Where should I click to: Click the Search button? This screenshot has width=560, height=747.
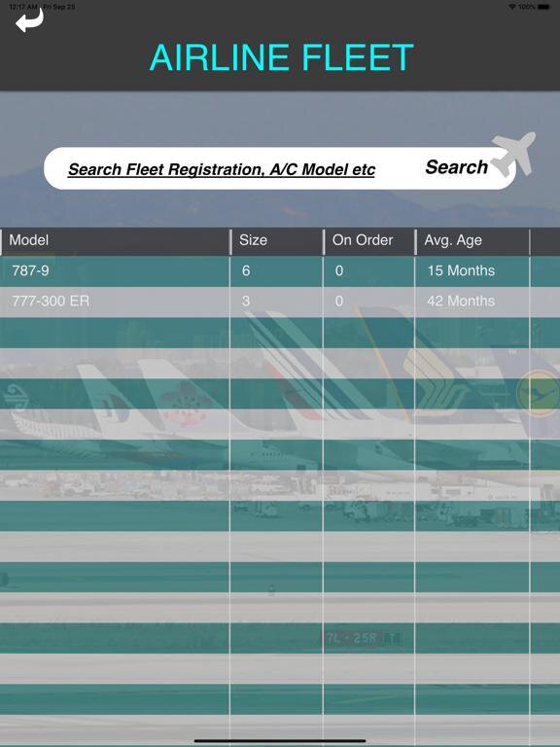pos(456,167)
